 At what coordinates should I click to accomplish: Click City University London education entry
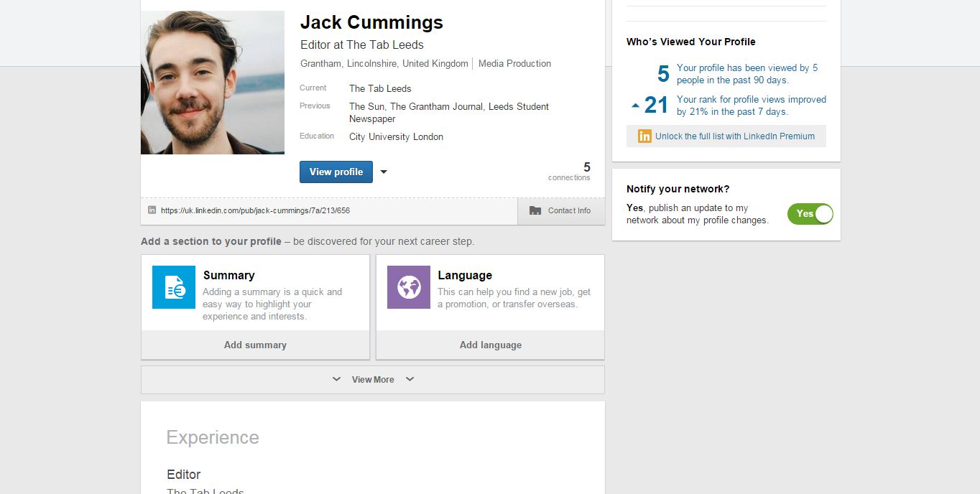click(396, 136)
